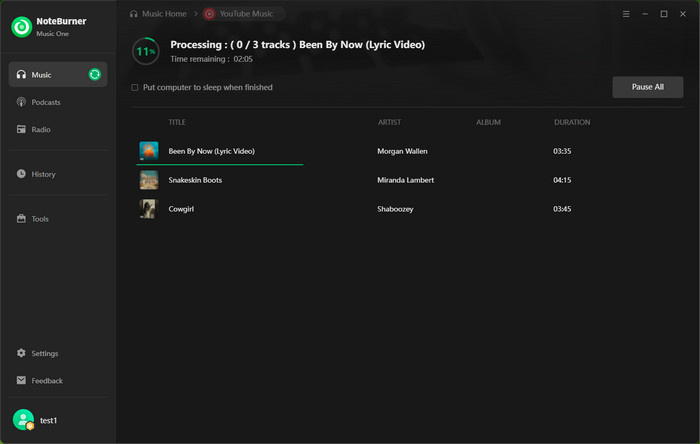This screenshot has height=444, width=700.
Task: Go to Music Home breadcrumb
Action: 164,14
